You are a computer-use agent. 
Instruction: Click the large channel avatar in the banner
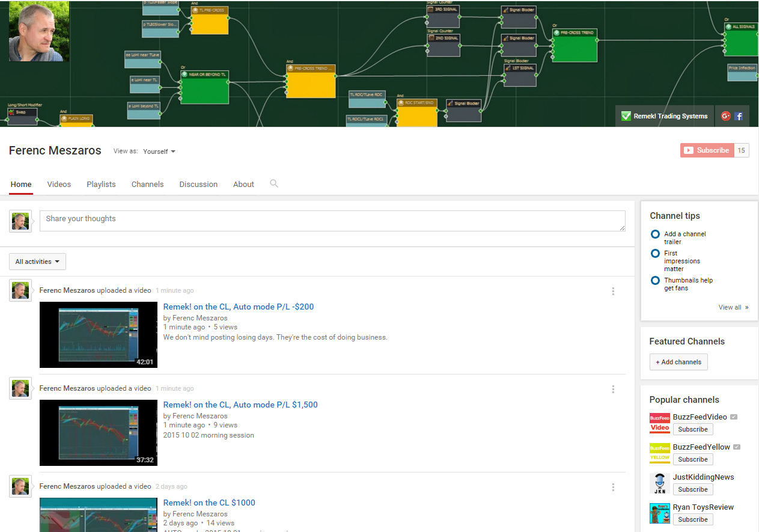(x=39, y=31)
